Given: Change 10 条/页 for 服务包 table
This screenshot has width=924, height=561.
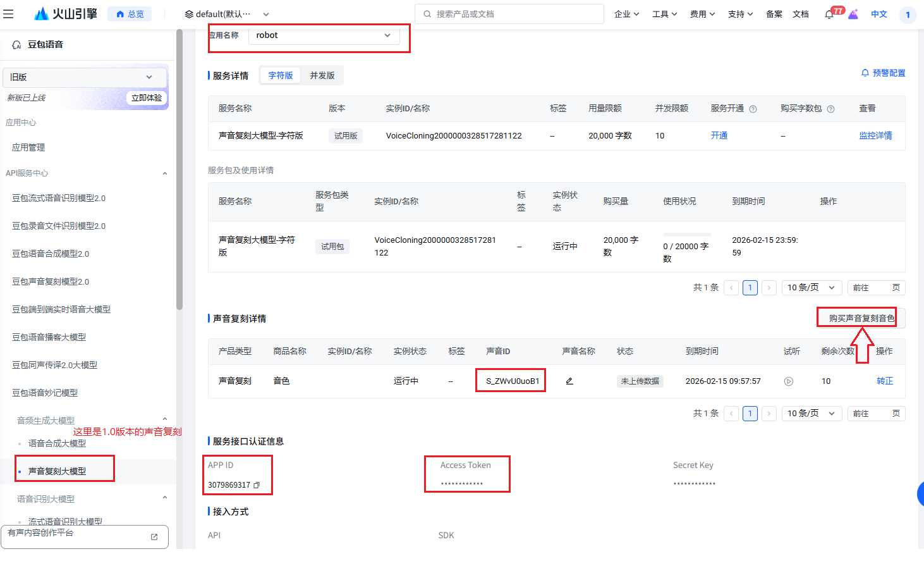Looking at the screenshot, I should pos(812,288).
